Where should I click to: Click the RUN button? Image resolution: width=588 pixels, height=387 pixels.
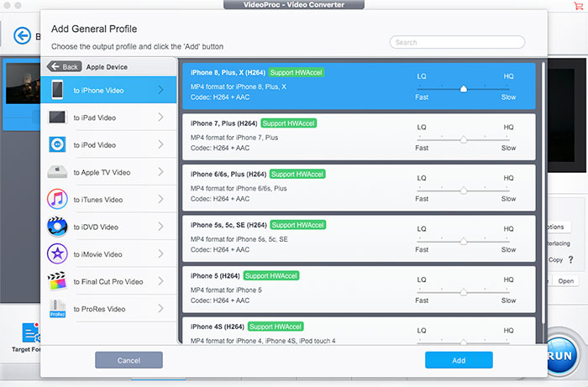560,355
